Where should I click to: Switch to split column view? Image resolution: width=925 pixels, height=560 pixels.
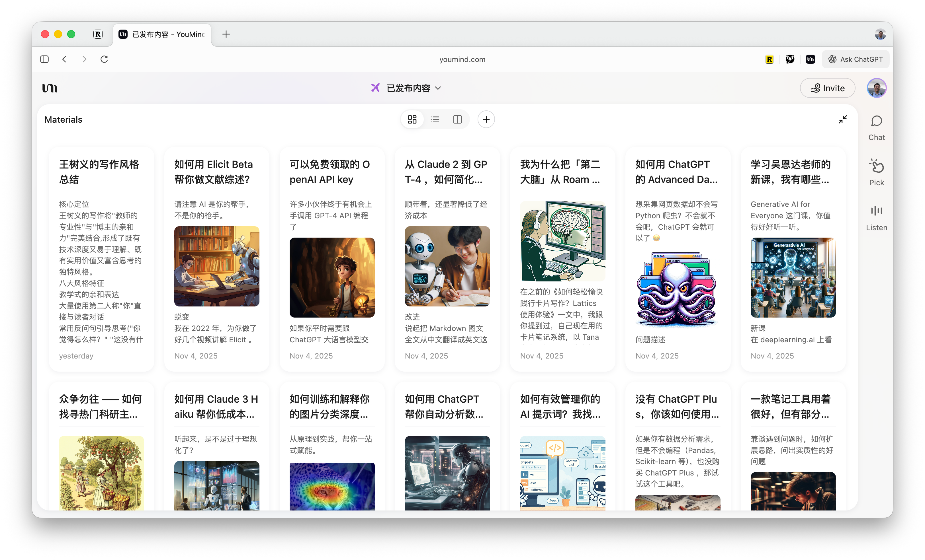click(457, 120)
